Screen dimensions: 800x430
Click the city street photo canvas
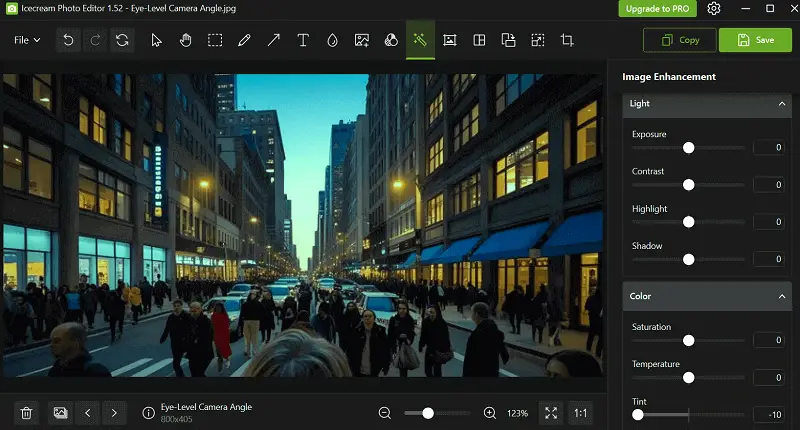coord(303,225)
